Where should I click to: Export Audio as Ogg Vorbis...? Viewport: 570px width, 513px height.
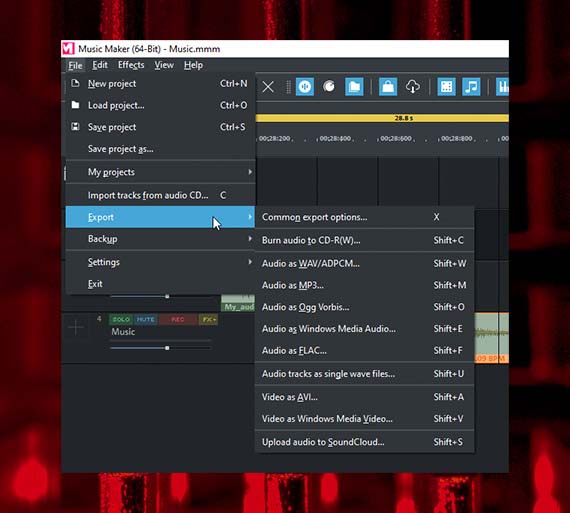365,307
